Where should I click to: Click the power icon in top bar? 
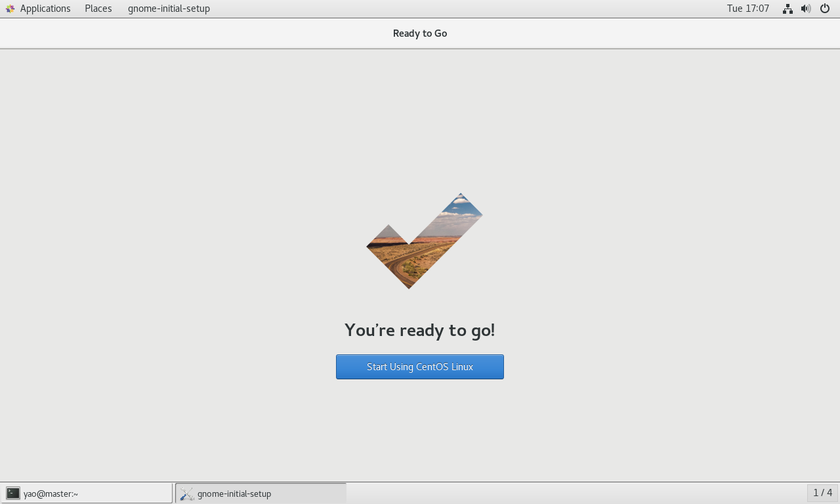pos(825,9)
